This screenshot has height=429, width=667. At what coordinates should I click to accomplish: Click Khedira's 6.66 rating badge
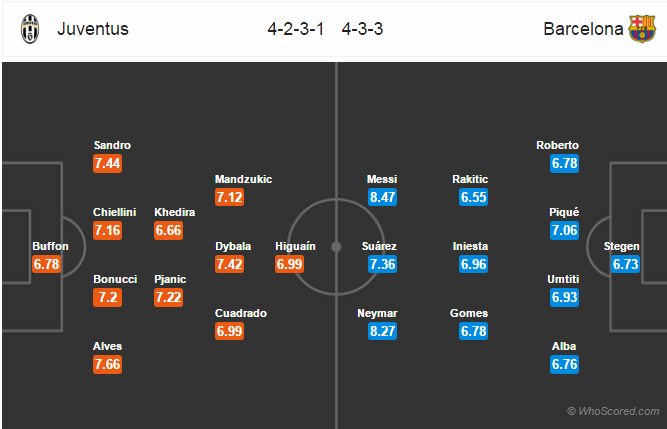(168, 230)
